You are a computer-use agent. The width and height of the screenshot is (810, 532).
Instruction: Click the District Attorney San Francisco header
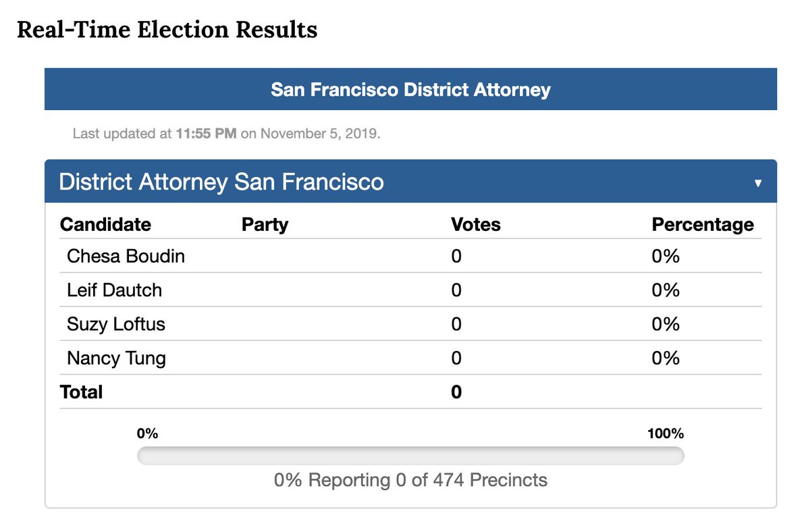[x=410, y=182]
